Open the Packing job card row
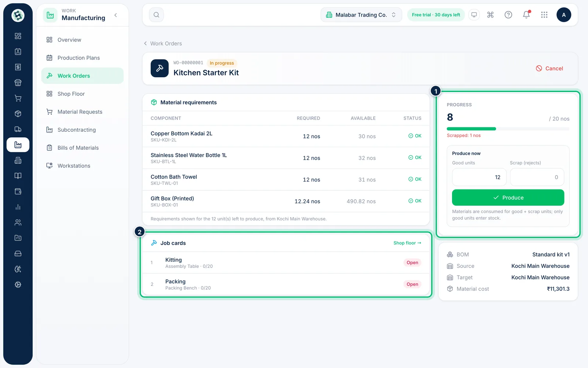Viewport: 588px width, 368px height. tap(286, 284)
